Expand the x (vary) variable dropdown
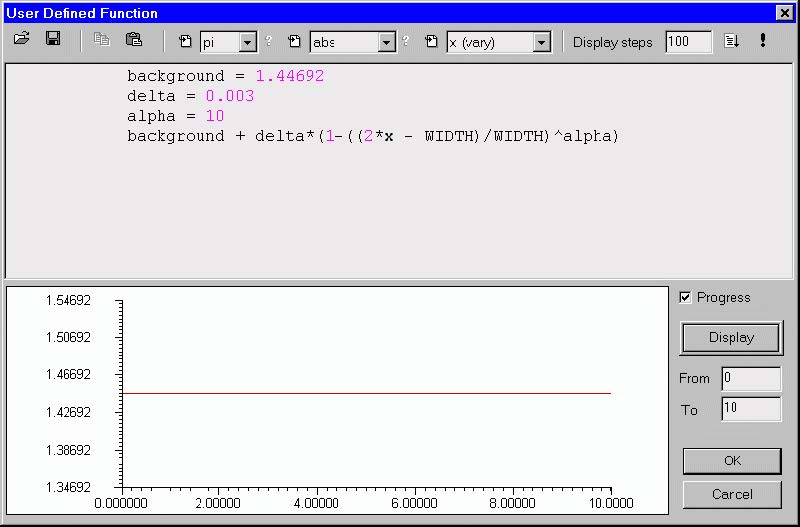The image size is (800, 527). 542,42
